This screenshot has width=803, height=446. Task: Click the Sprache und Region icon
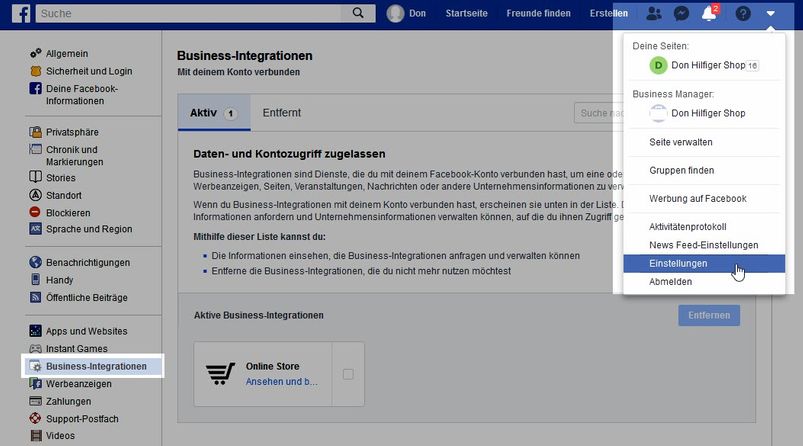click(35, 229)
